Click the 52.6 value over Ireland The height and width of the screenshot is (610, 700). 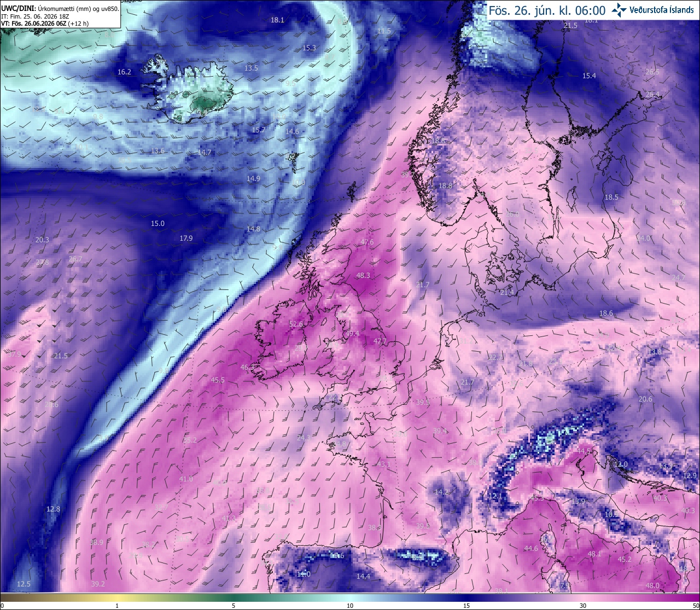296,324
